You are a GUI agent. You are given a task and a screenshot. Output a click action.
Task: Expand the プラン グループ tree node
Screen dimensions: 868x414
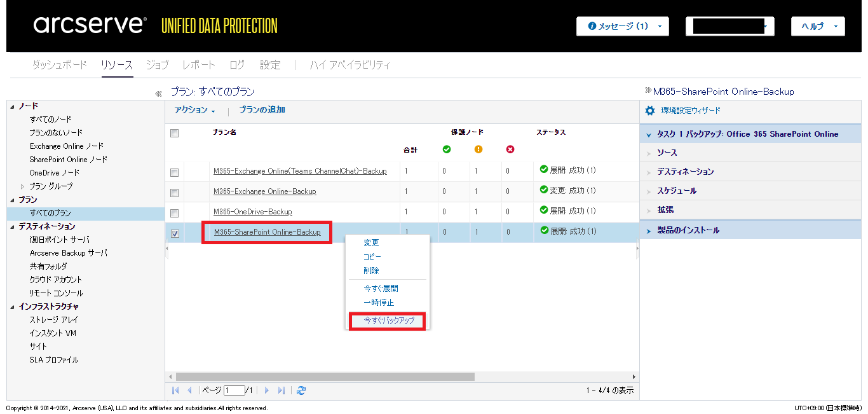tap(23, 186)
